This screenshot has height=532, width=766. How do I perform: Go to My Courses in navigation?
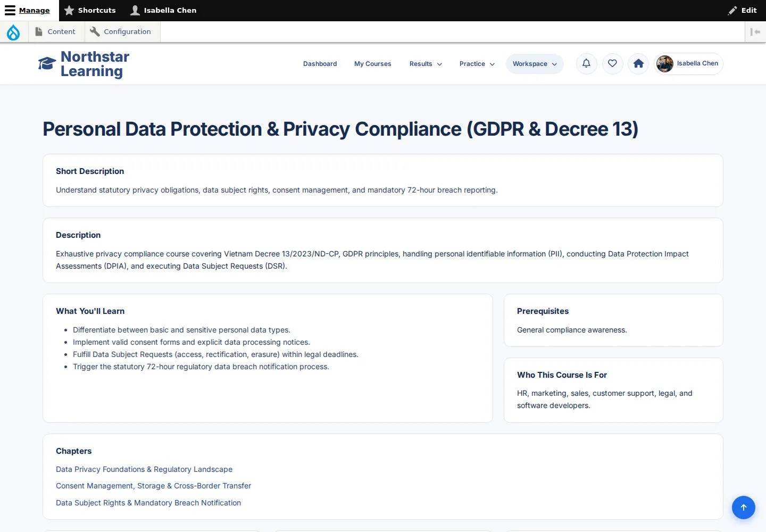(372, 64)
